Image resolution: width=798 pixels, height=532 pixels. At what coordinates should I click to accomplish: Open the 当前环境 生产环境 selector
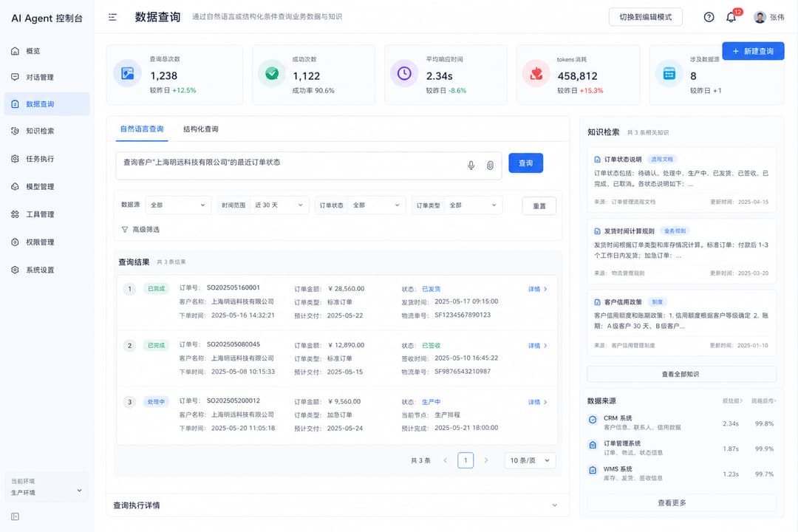47,487
